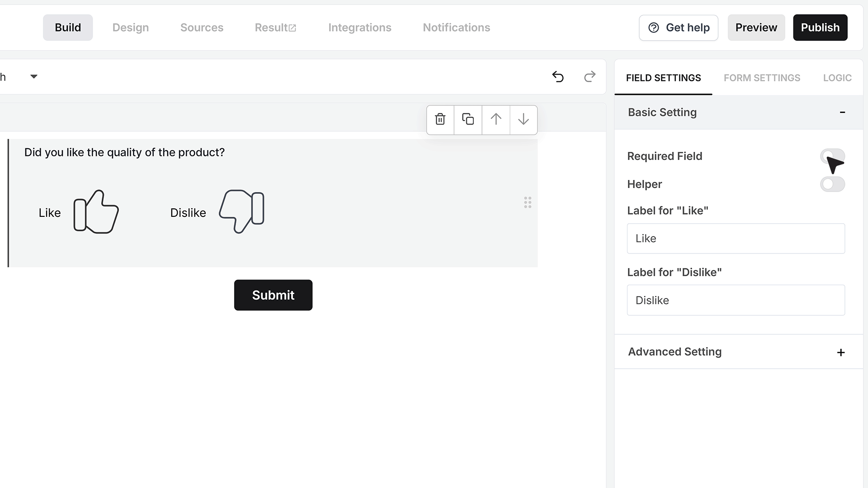
Task: Move the field down with the arrow icon
Action: click(524, 120)
